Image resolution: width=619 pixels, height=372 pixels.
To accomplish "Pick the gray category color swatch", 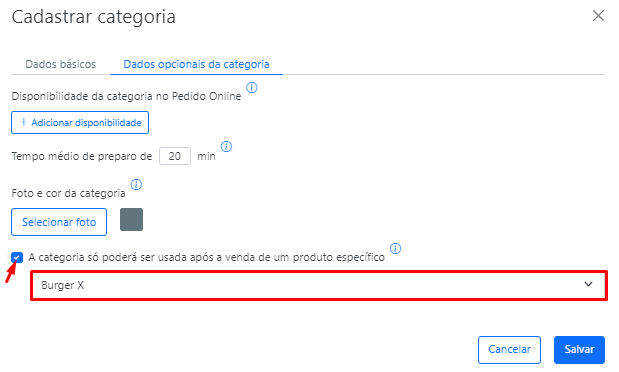I will 131,219.
